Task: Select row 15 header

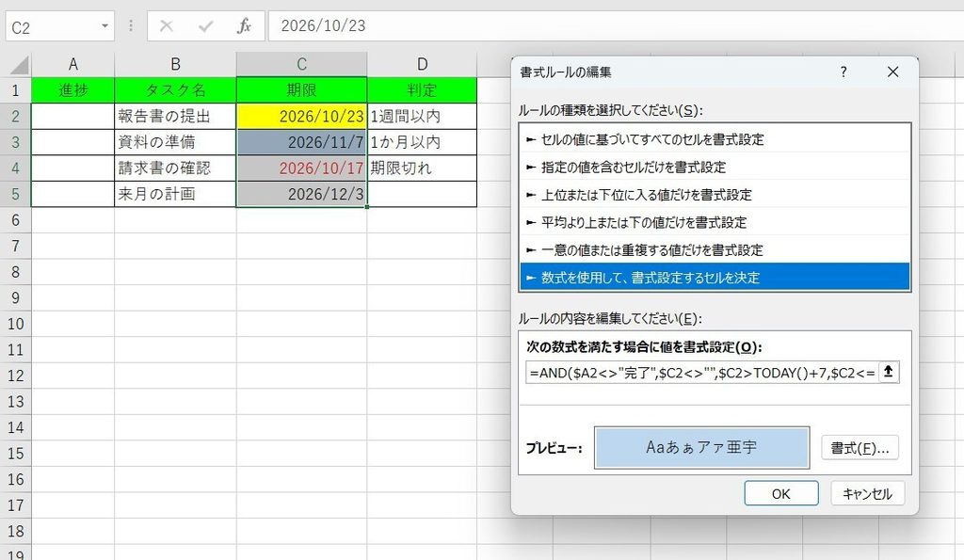Action: (15, 454)
